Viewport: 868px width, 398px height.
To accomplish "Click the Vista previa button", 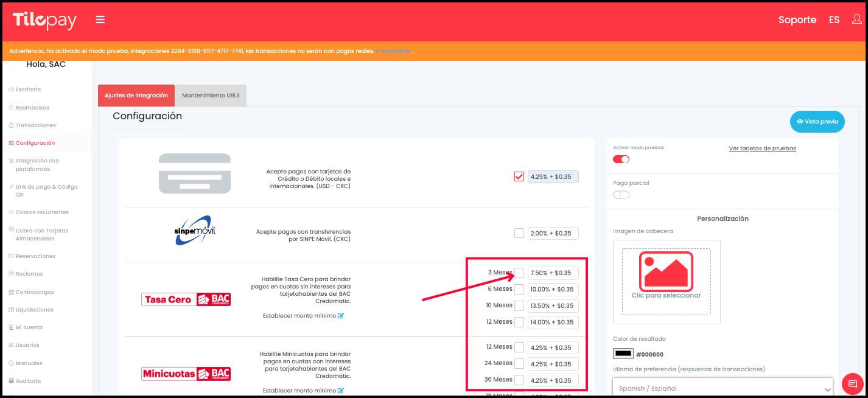I will (817, 122).
